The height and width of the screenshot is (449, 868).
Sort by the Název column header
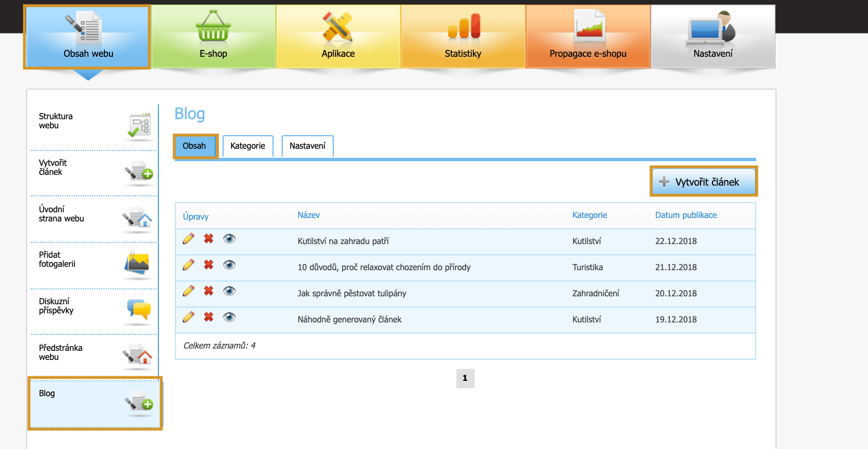[x=309, y=215]
